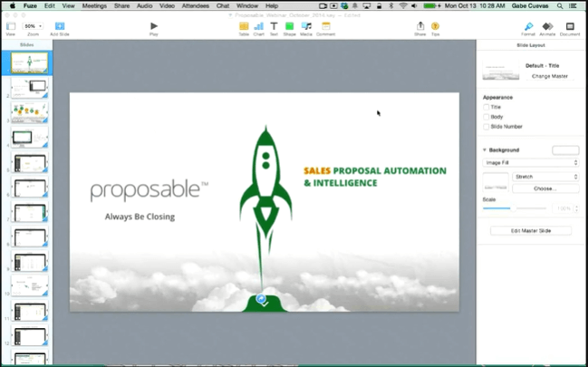This screenshot has height=367, width=588.
Task: Open the Document inspector
Action: pyautogui.click(x=570, y=26)
